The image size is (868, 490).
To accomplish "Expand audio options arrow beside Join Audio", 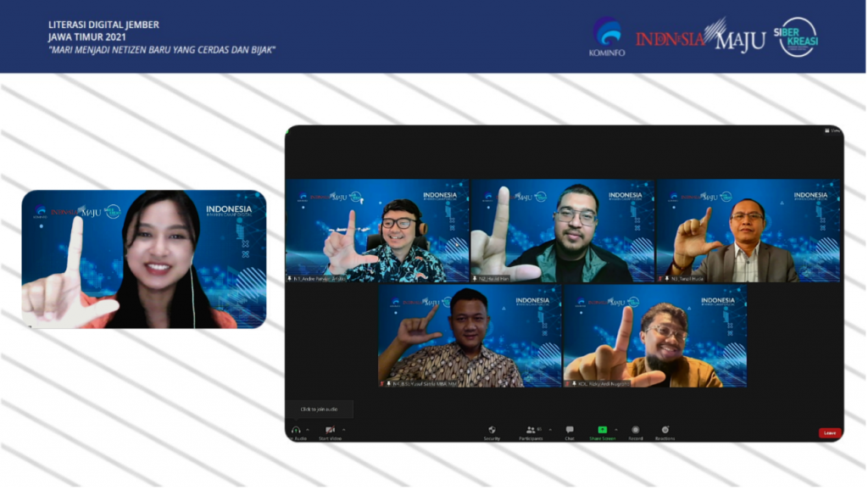I will click(x=309, y=430).
